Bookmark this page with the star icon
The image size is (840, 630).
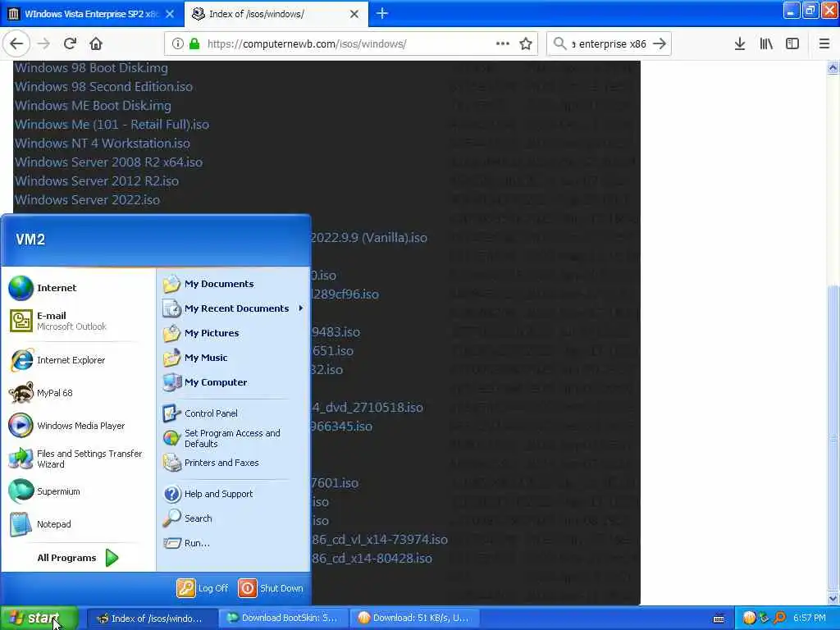click(x=526, y=43)
